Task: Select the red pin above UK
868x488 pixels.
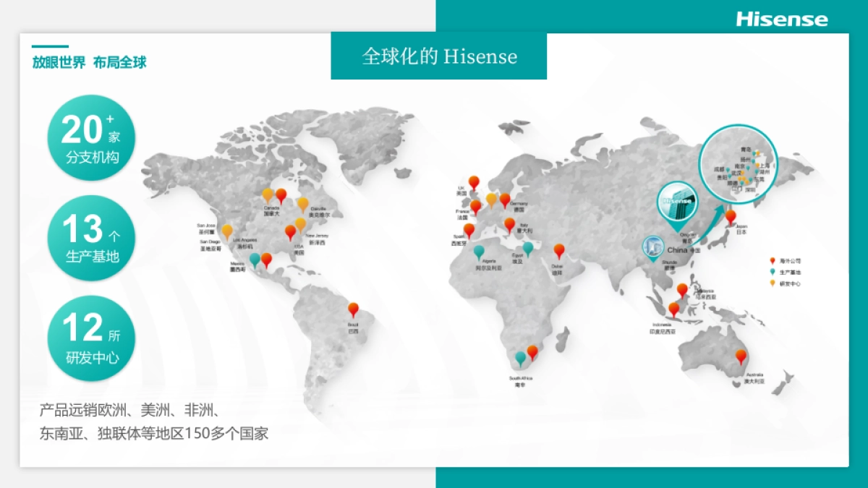Action: point(474,182)
